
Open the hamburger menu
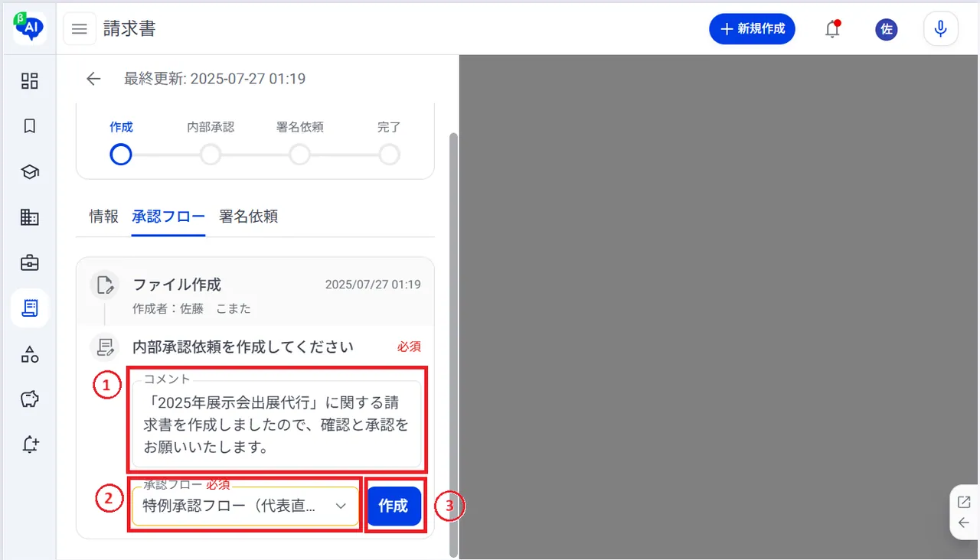click(80, 29)
